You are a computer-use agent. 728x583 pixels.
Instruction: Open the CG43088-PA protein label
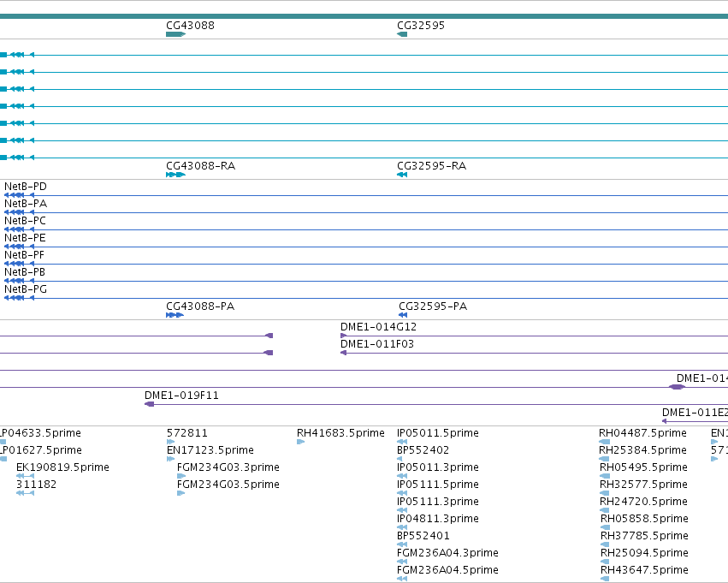[200, 306]
